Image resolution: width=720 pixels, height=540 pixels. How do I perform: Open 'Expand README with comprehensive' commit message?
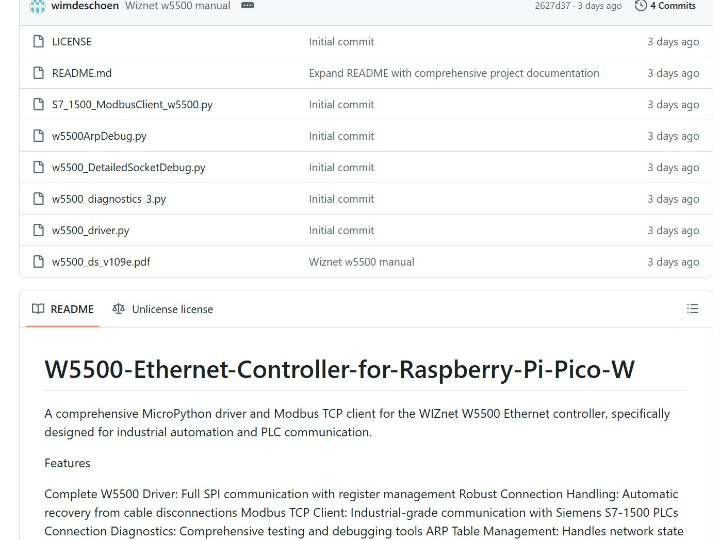454,73
